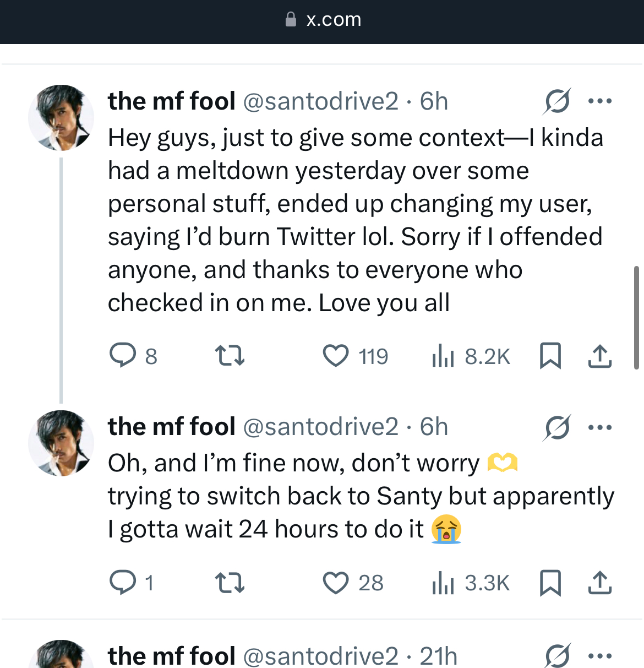View analytics for the 8.2K views tweet
The height and width of the screenshot is (668, 644).
coord(443,355)
